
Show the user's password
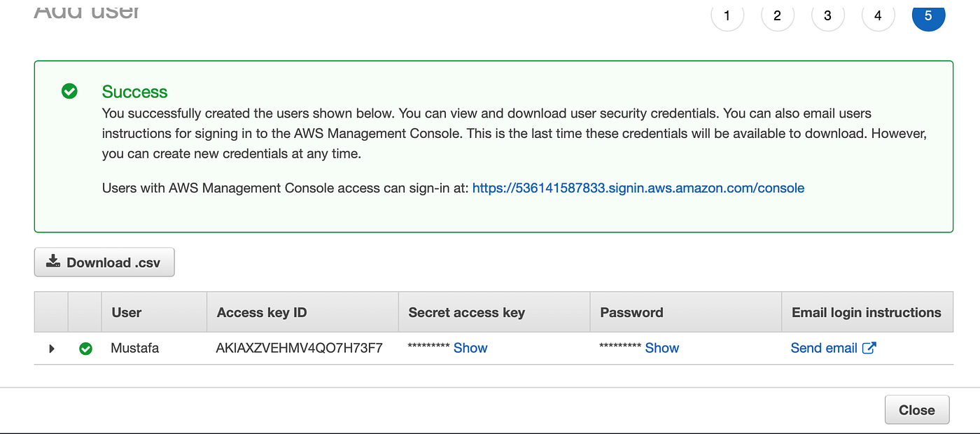click(662, 348)
